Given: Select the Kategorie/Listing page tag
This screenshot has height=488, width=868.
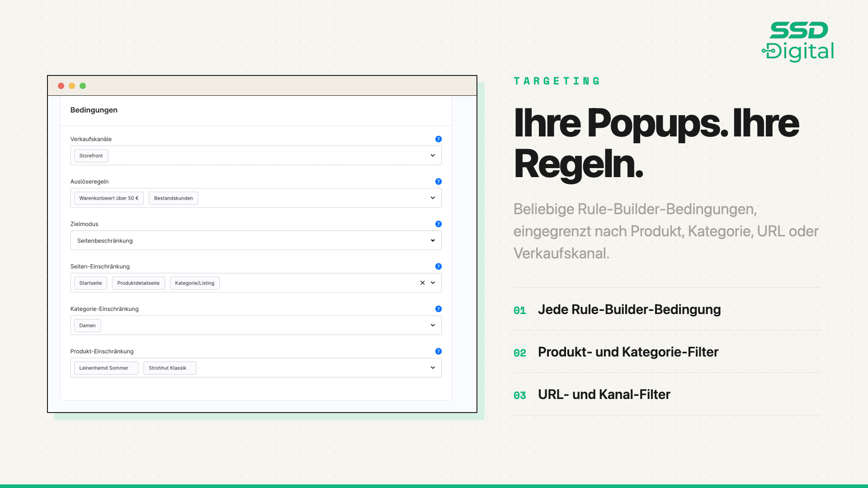Looking at the screenshot, I should (194, 283).
